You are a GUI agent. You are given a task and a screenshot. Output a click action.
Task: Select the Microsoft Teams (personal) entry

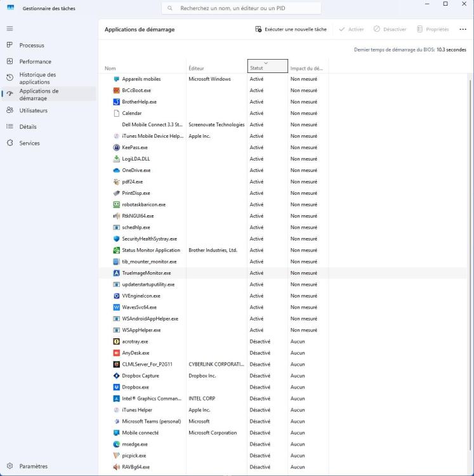[x=150, y=421]
